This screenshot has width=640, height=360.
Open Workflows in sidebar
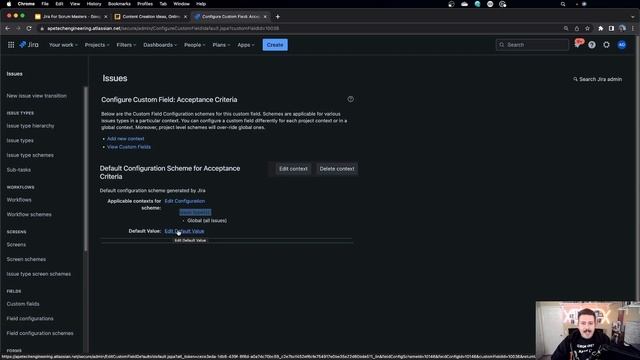point(19,200)
